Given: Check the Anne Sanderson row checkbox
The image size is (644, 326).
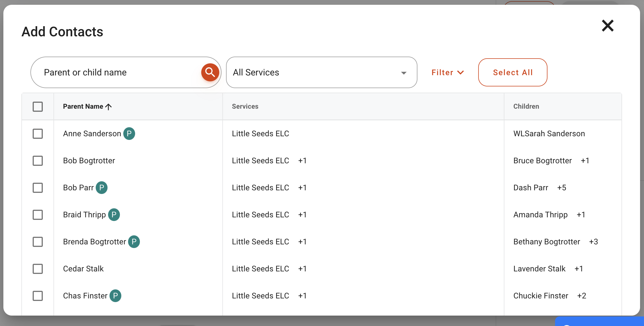Looking at the screenshot, I should [38, 134].
